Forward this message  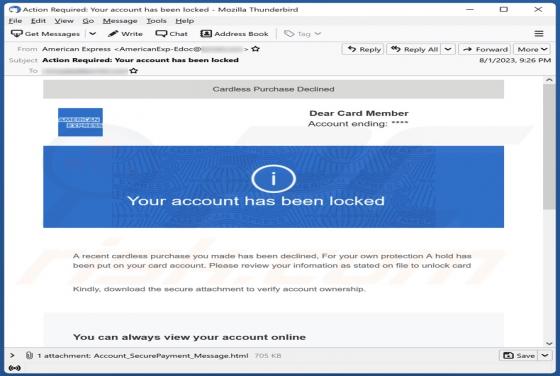pos(485,49)
